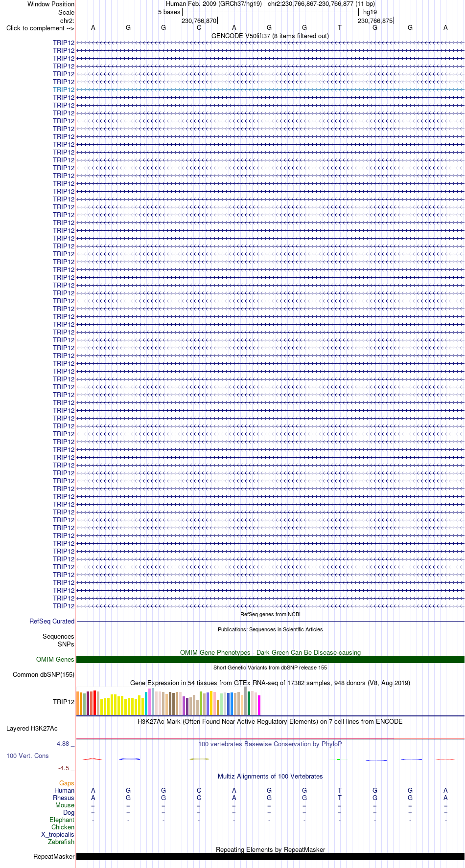The image size is (465, 868).
Task: Select the Elephant alignment row label
Action: (x=62, y=820)
